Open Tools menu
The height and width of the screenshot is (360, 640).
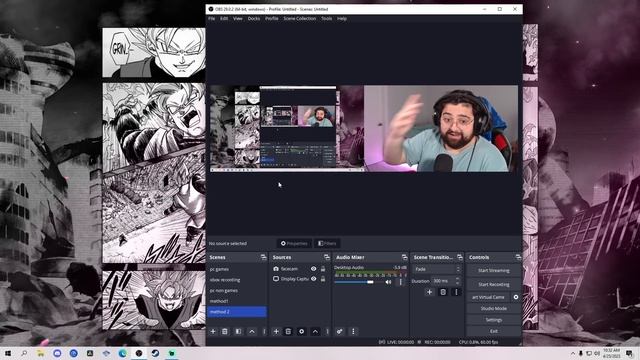pyautogui.click(x=327, y=19)
